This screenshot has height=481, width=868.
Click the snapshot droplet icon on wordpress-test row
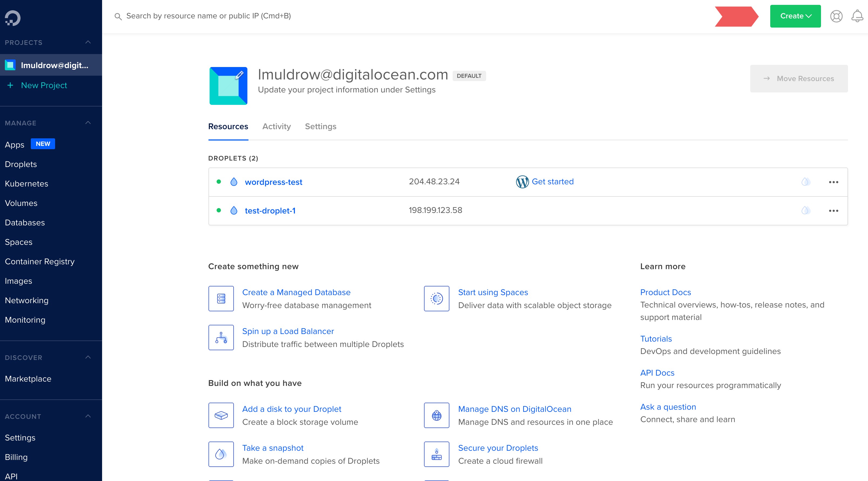(805, 182)
